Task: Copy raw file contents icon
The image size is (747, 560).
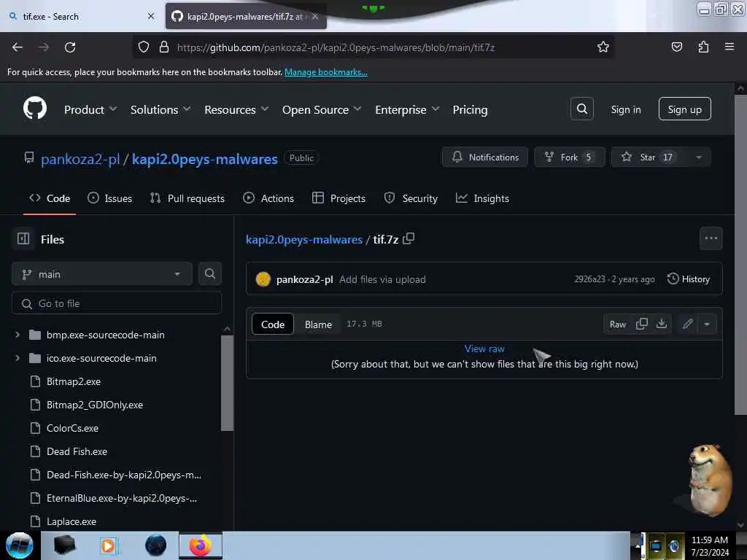Action: click(642, 324)
